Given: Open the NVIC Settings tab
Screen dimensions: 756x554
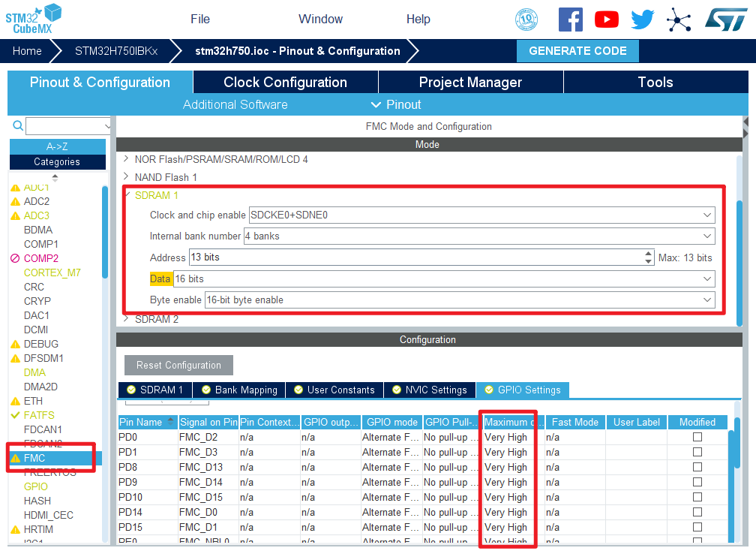Looking at the screenshot, I should 430,390.
